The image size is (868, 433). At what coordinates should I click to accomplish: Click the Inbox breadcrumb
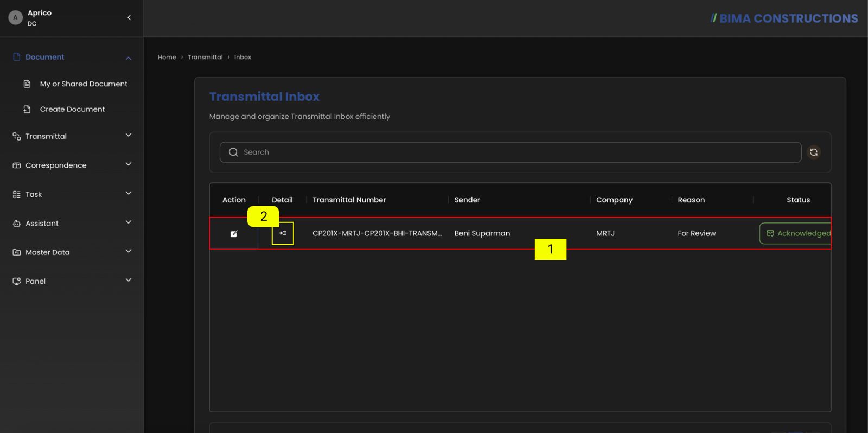point(242,57)
